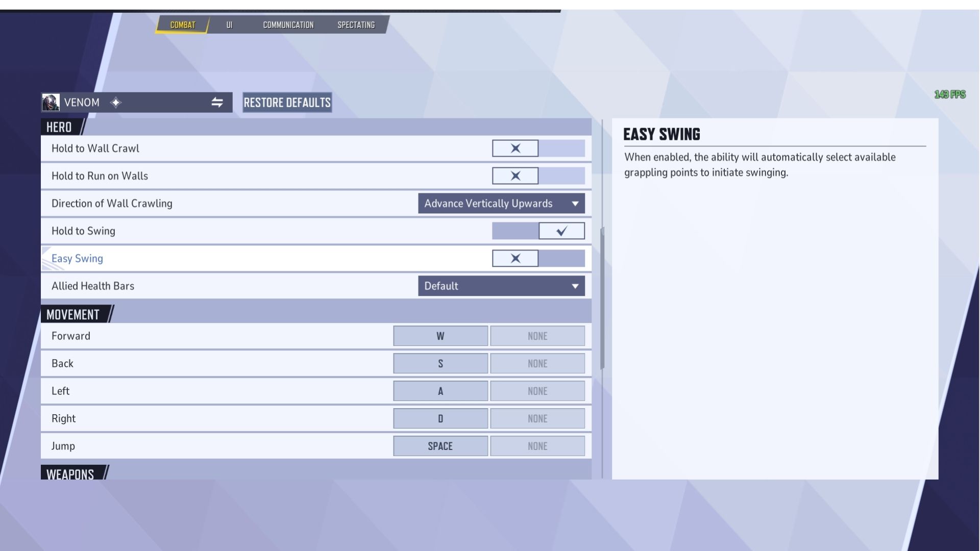Click the settings list scrollbar
980x551 pixels.
point(602,298)
